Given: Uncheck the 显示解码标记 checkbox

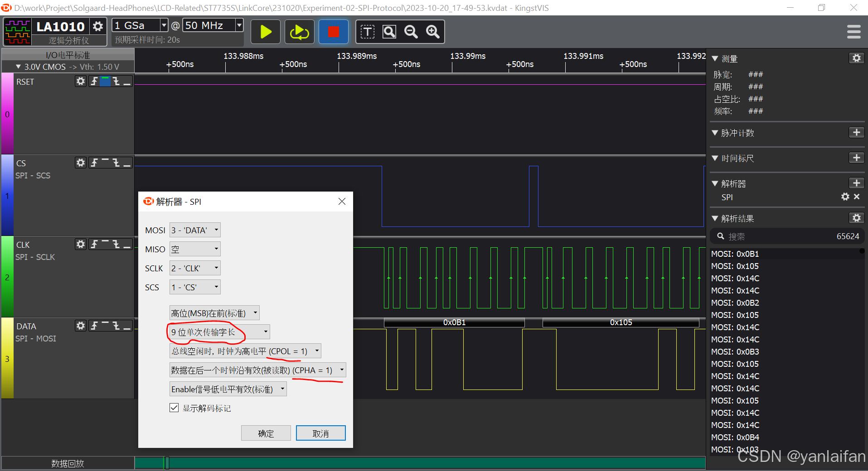Looking at the screenshot, I should tap(174, 408).
